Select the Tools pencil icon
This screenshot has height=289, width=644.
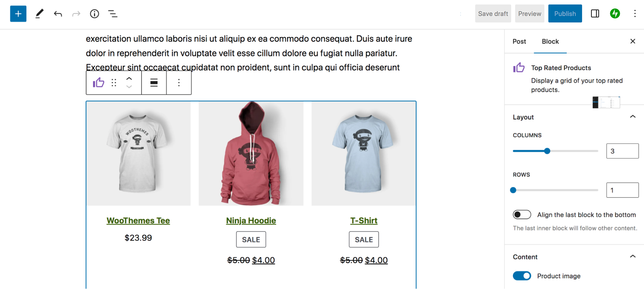39,14
